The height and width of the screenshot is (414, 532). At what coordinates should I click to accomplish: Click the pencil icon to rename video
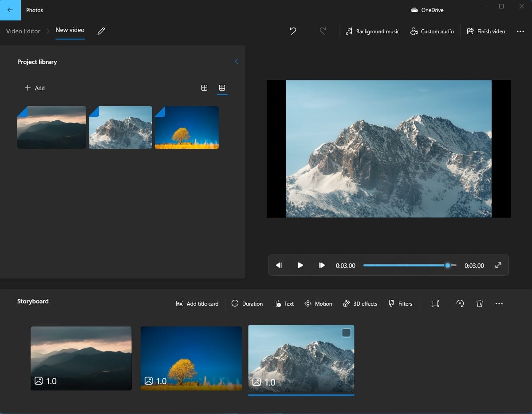coord(101,31)
